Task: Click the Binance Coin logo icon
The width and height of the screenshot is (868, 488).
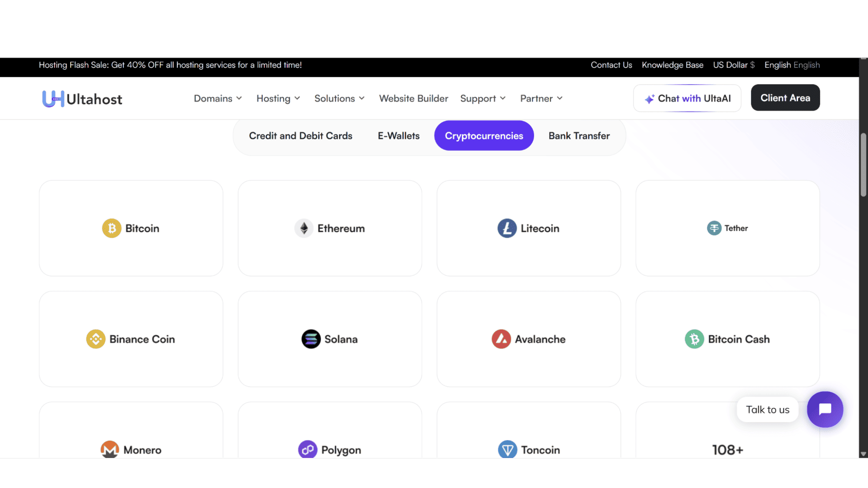Action: pyautogui.click(x=96, y=339)
